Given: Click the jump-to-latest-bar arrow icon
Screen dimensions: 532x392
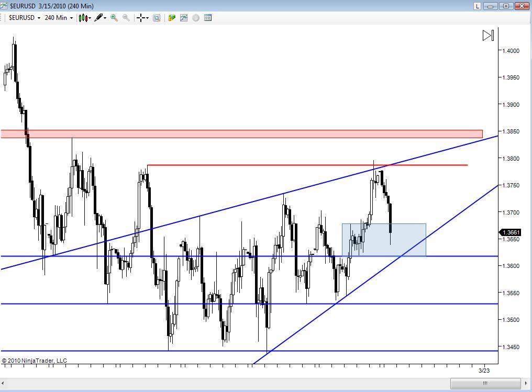Looking at the screenshot, I should coord(488,35).
